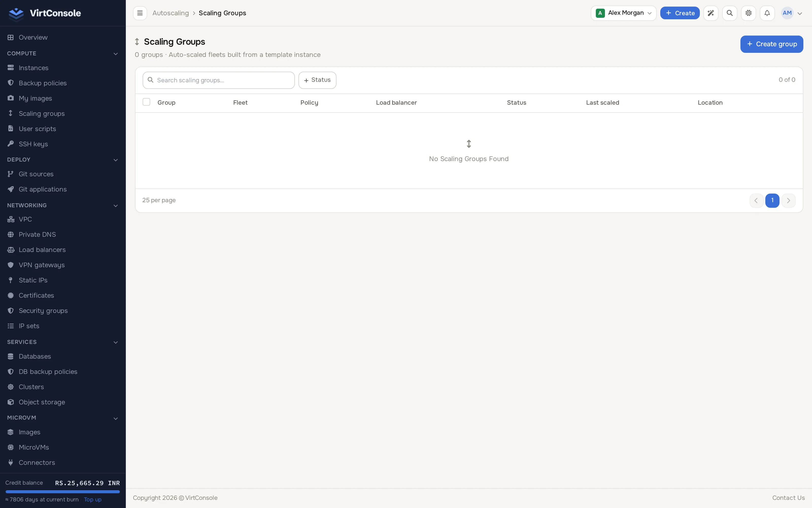Click the Git sources branch icon
Image resolution: width=812 pixels, height=508 pixels.
(x=11, y=174)
